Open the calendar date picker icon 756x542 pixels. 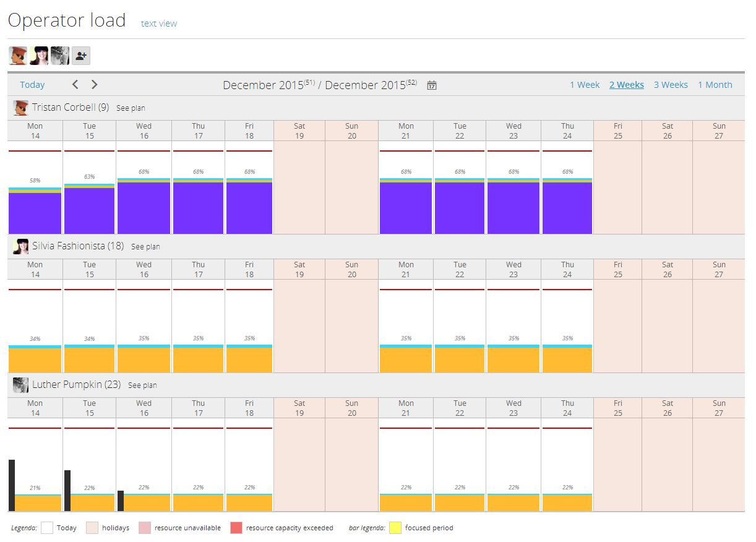coord(432,85)
